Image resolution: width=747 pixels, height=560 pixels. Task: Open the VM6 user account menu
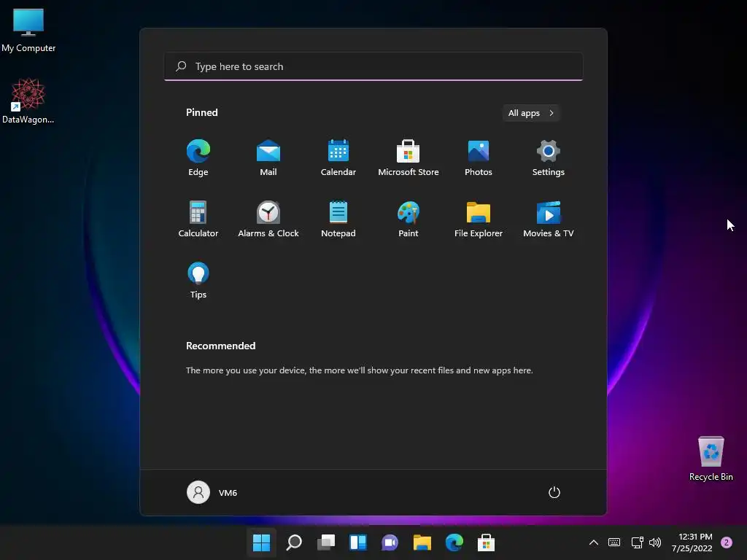click(212, 492)
